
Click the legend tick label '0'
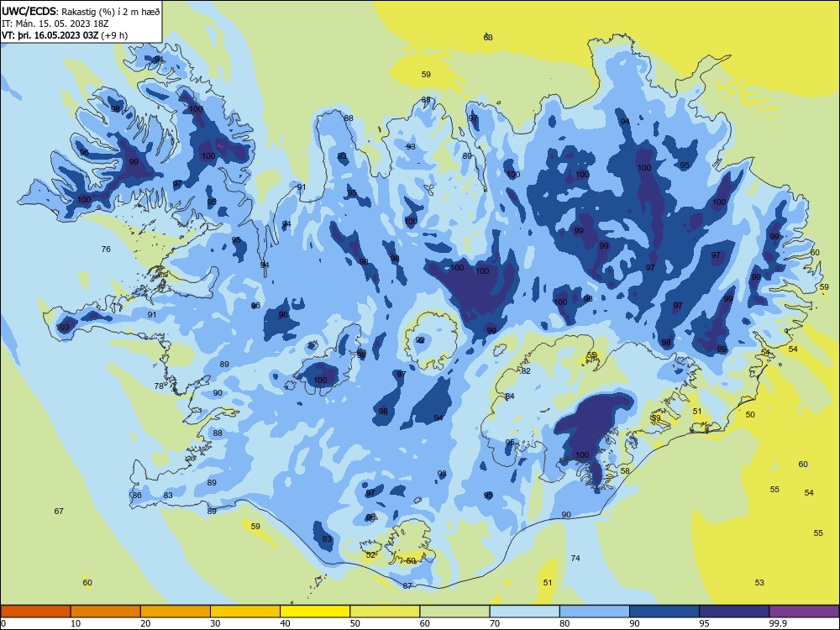click(3, 623)
